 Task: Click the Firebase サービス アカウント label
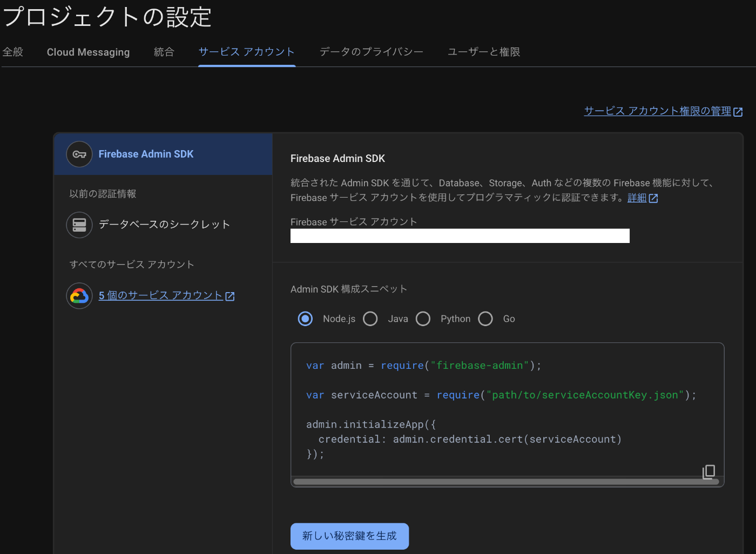[354, 222]
